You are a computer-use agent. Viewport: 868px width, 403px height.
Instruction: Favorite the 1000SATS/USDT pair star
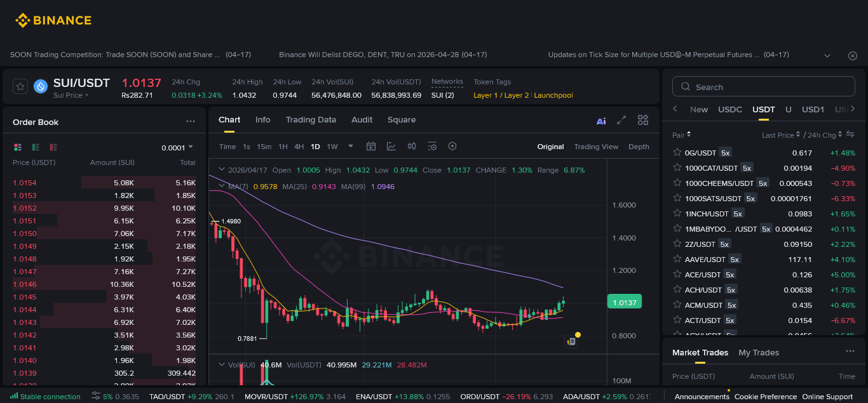pos(677,199)
